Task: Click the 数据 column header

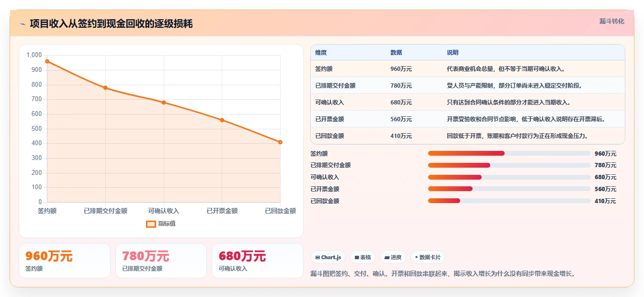Action: tap(396, 53)
